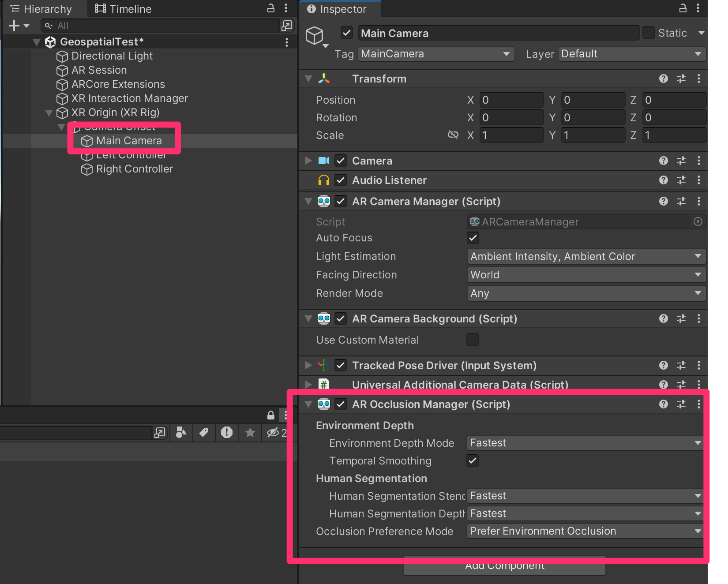Collapse the XR Origin (XR Rig) tree node
The image size is (728, 584).
[x=49, y=113]
